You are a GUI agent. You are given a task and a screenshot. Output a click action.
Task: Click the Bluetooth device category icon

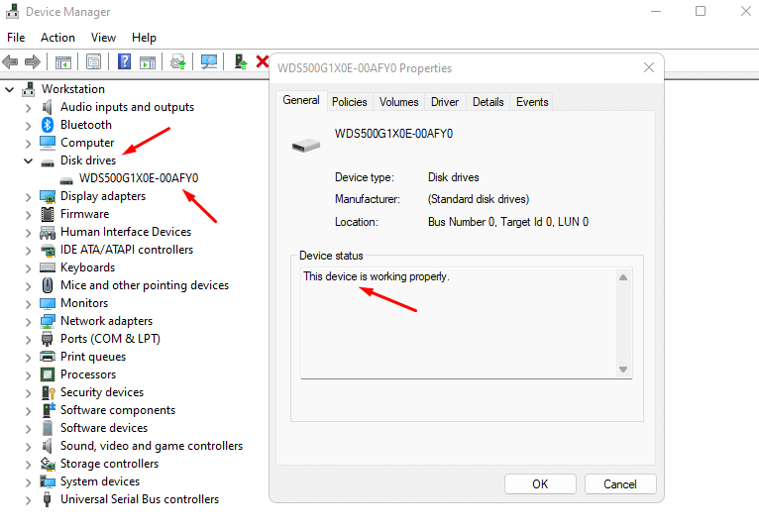coord(48,125)
